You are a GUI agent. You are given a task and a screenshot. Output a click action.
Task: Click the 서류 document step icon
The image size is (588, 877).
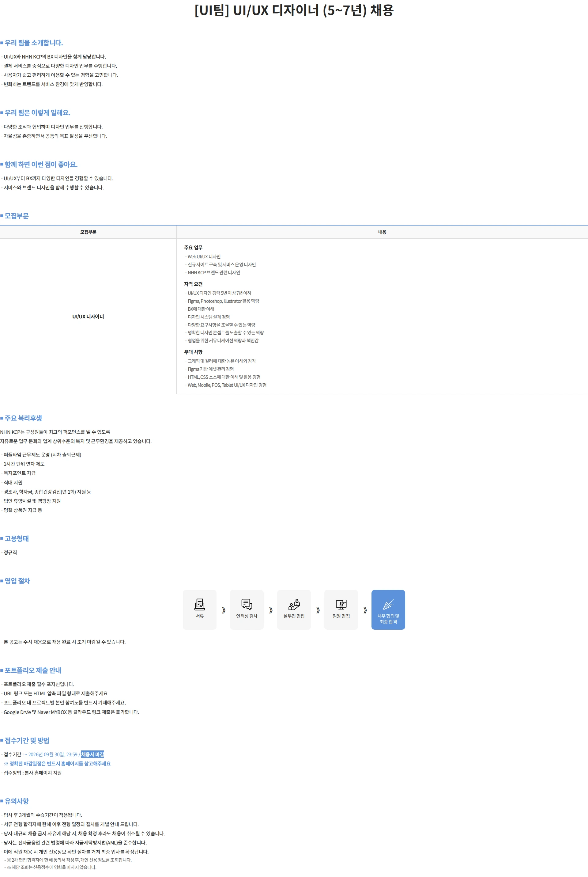point(199,604)
